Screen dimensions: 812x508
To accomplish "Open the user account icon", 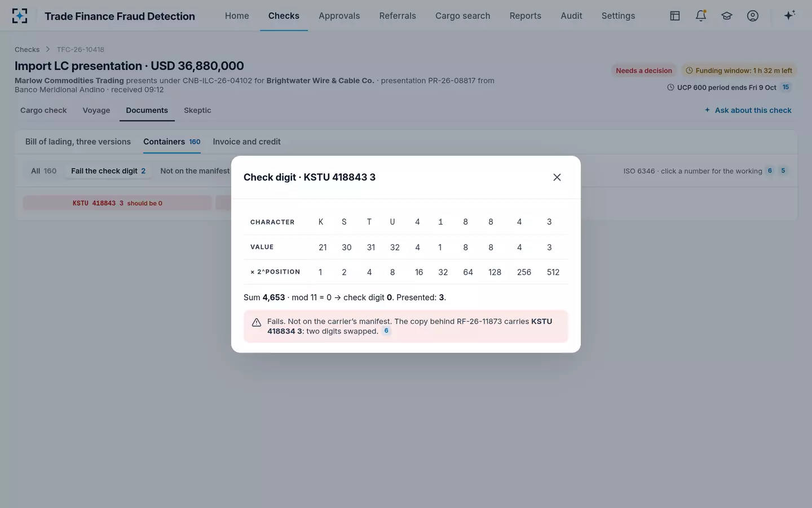I will pos(753,16).
